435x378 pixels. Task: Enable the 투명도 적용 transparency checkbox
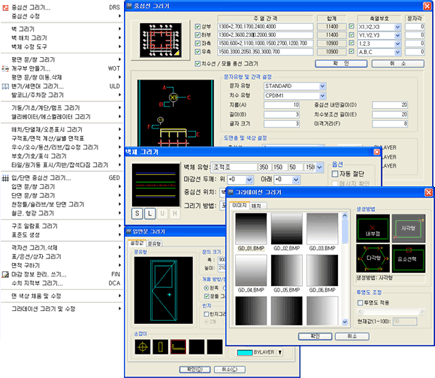tap(360, 303)
